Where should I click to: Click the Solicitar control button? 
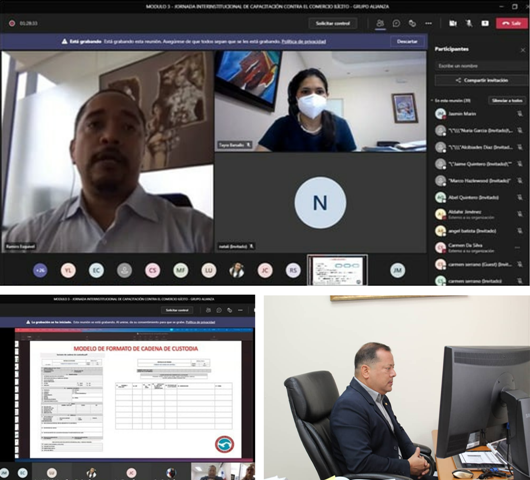pyautogui.click(x=333, y=23)
